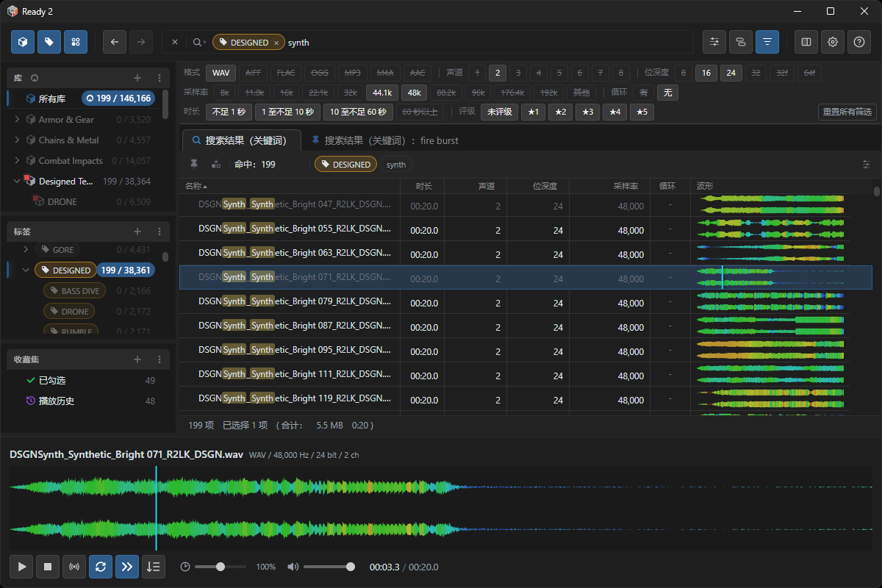Play the selected audio file
The image size is (882, 588).
click(x=22, y=567)
